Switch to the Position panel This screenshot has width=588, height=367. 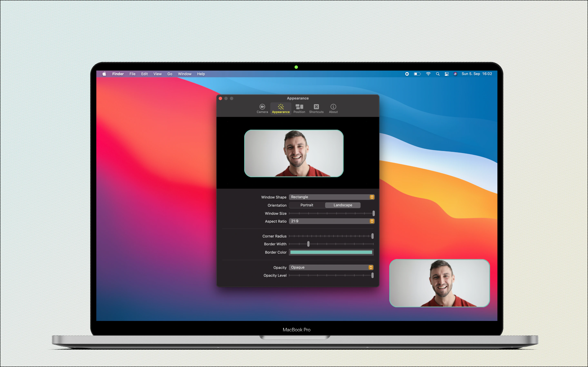[x=299, y=108]
